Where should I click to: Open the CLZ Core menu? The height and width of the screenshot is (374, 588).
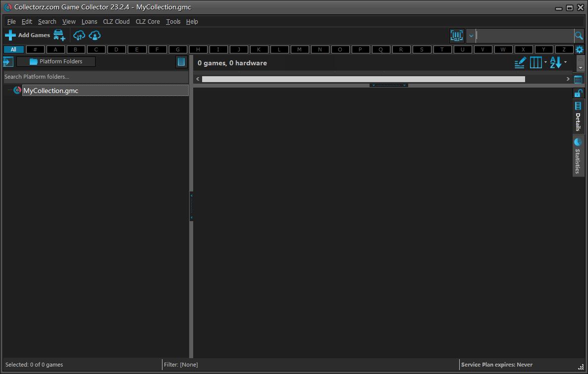tap(148, 22)
